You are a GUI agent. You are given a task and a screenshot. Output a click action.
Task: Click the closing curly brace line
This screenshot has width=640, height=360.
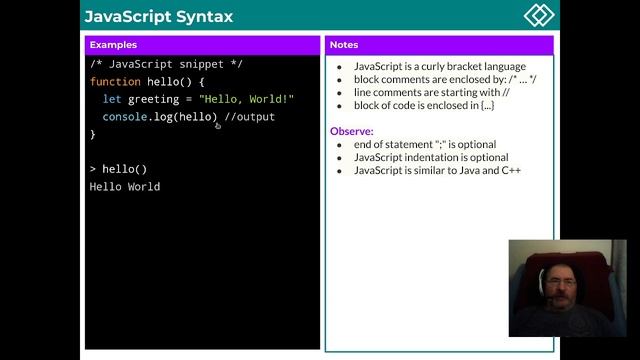[93, 135]
